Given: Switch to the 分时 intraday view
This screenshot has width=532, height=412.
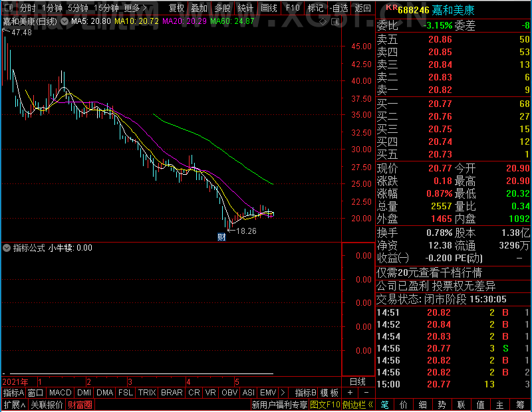Looking at the screenshot, I should [x=27, y=8].
